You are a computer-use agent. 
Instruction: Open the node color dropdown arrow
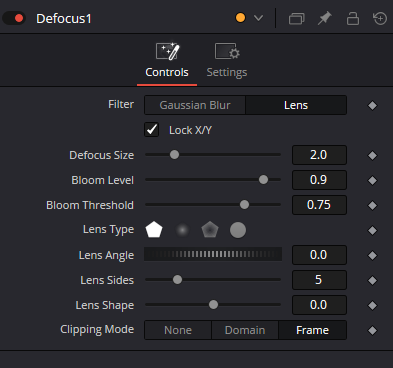tap(258, 18)
